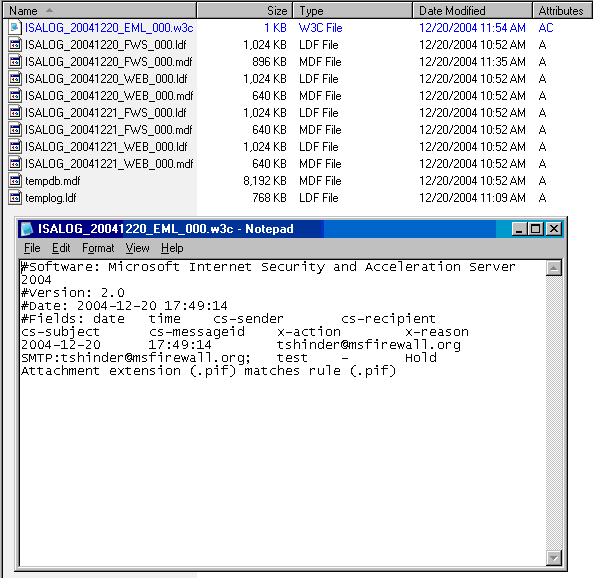This screenshot has height=578, width=593.
Task: Open the Notepad File menu
Action: 32,248
